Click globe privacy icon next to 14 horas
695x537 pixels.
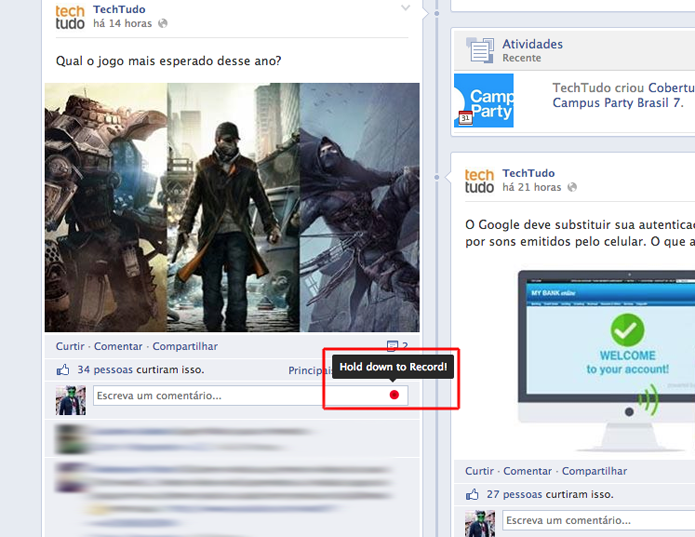(163, 23)
